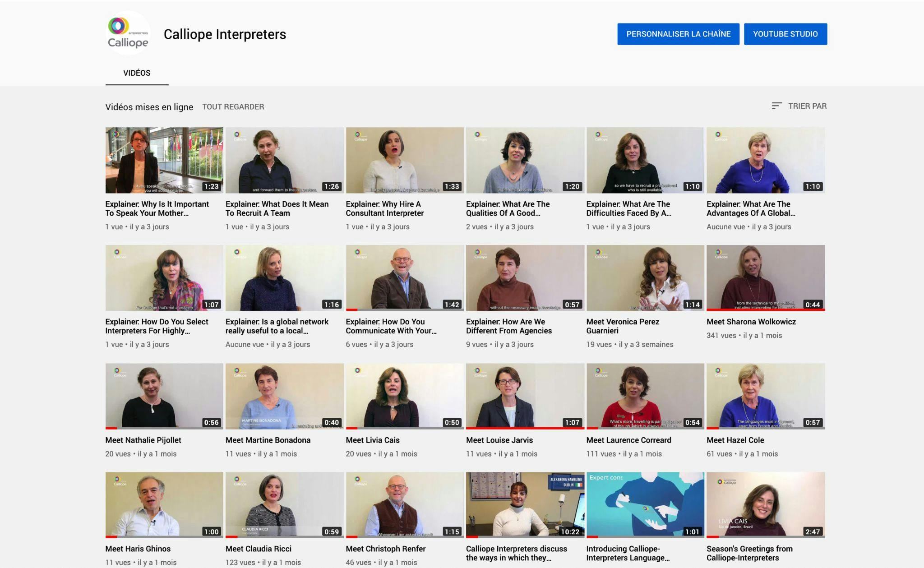Click the sort icon beside TRIER PAR

pos(776,106)
